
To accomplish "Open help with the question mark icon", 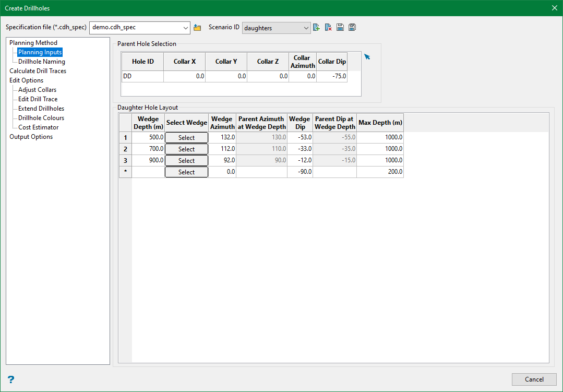I will (x=11, y=379).
